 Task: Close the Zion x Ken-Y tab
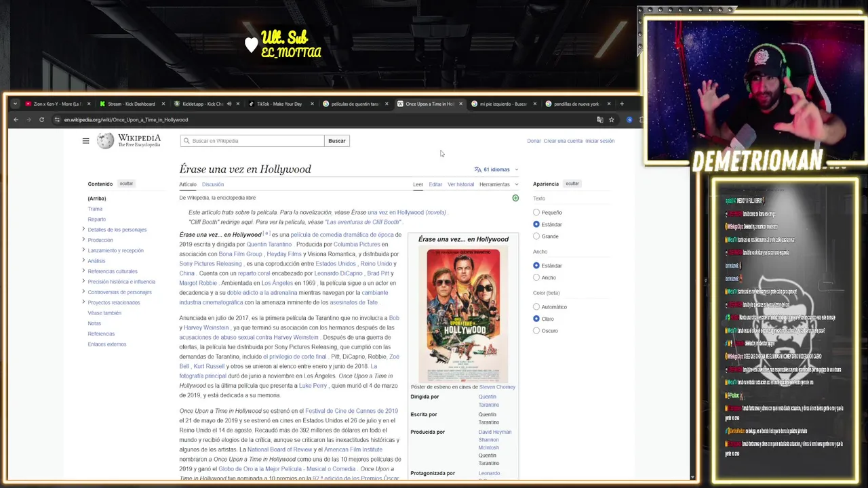coord(88,104)
